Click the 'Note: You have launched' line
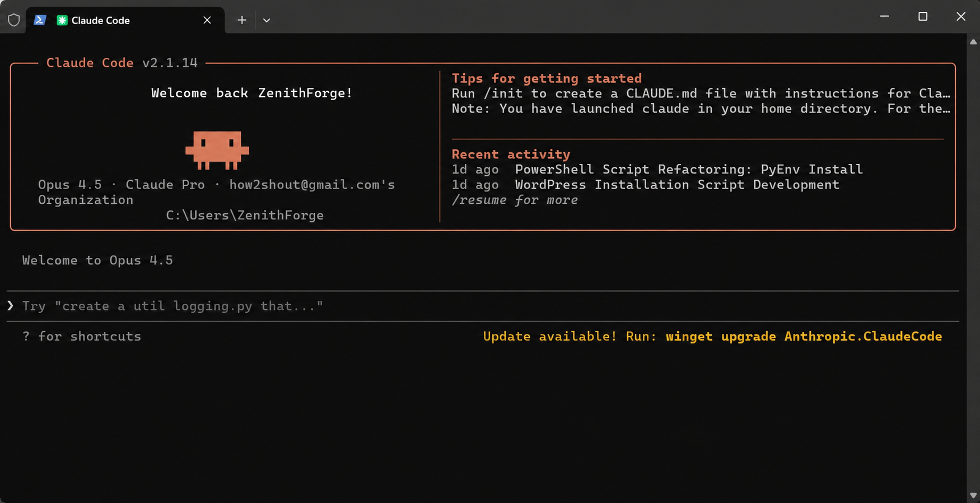The width and height of the screenshot is (980, 503). (701, 109)
